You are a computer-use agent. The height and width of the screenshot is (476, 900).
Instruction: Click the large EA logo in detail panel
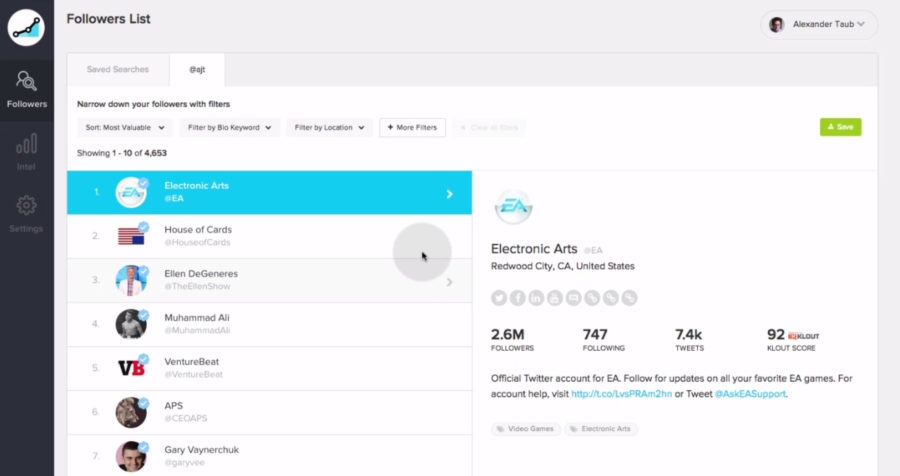tap(513, 207)
